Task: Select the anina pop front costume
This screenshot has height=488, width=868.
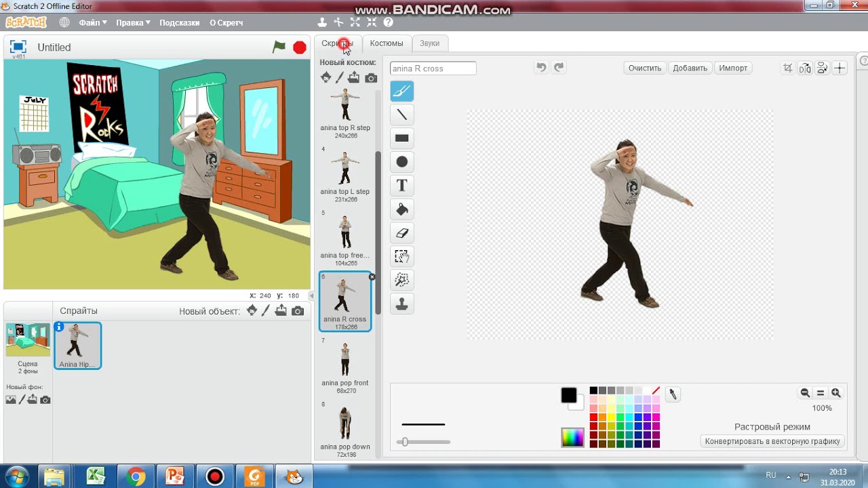Action: (x=345, y=367)
